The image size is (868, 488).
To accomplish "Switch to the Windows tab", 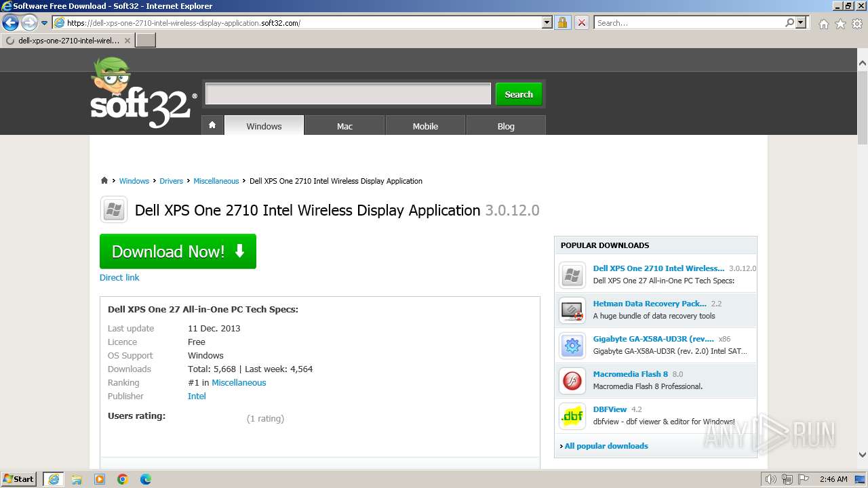I will (264, 126).
